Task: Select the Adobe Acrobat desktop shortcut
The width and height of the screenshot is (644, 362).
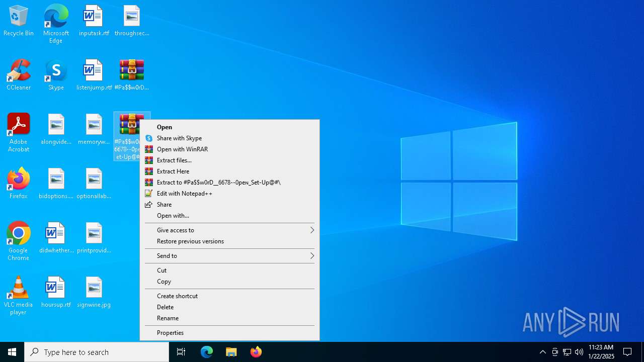Action: pyautogui.click(x=19, y=132)
